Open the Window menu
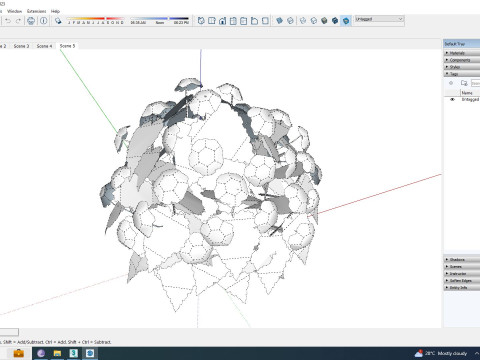Screen dimensions: 480x360 coord(14,11)
